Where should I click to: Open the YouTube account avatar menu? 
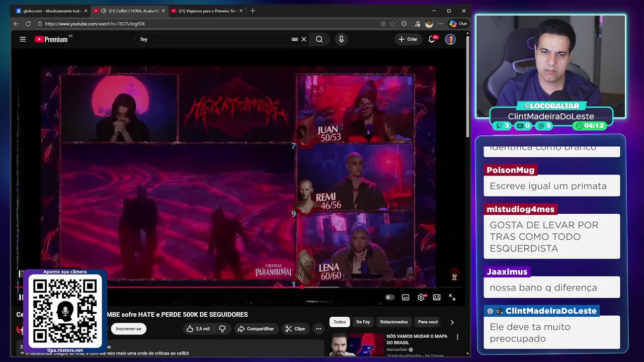pyautogui.click(x=450, y=39)
